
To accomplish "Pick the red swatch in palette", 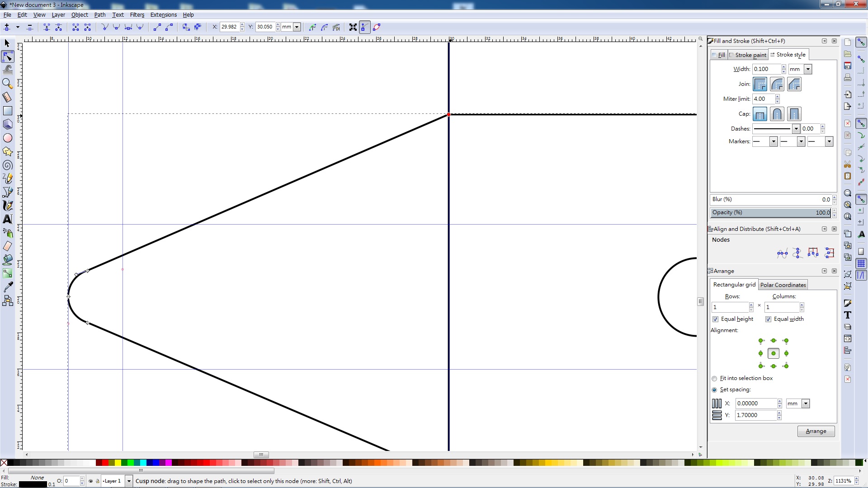I will (x=105, y=463).
